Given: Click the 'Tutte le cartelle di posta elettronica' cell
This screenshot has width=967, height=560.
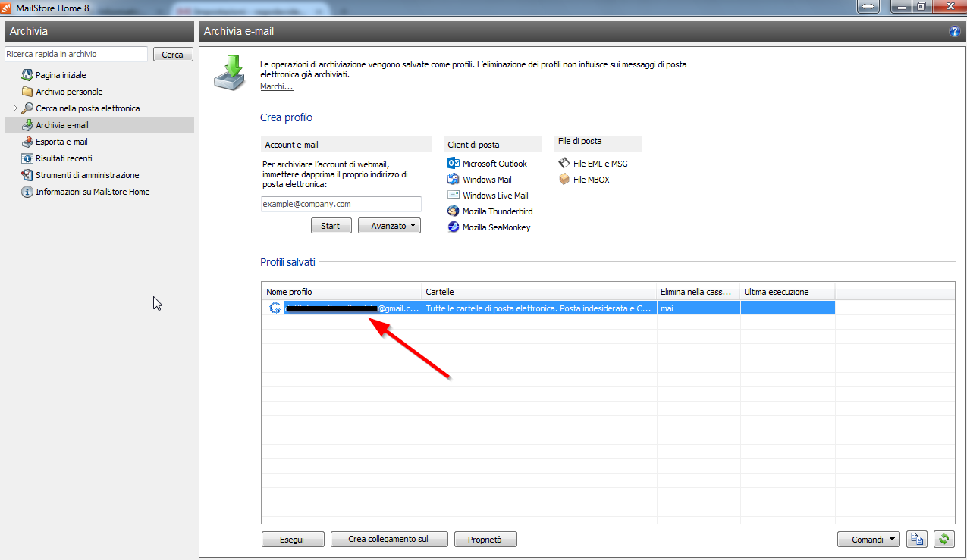Looking at the screenshot, I should coord(539,308).
